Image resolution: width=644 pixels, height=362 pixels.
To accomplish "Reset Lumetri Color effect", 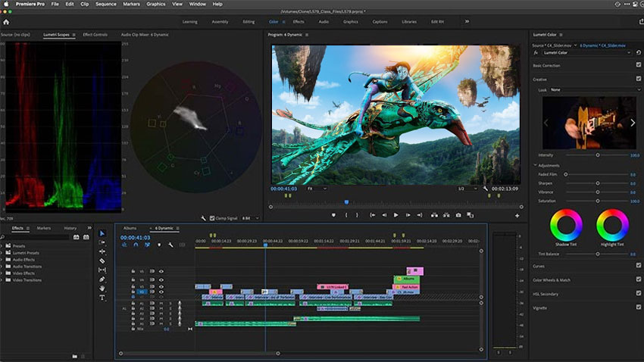I will tap(638, 52).
